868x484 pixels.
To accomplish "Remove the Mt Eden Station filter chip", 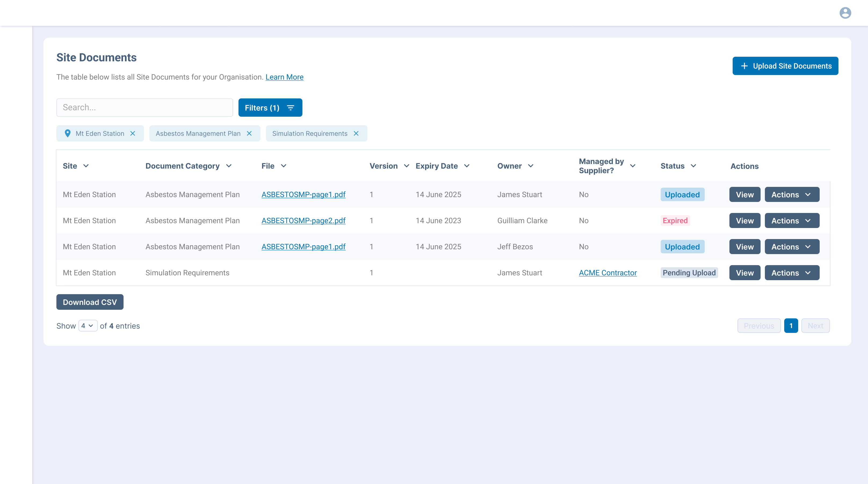I will coord(132,133).
